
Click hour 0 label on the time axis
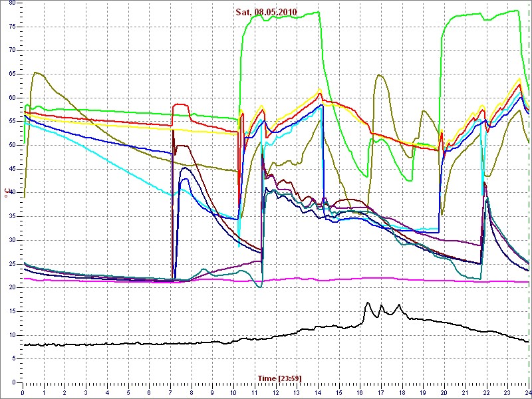[23, 393]
